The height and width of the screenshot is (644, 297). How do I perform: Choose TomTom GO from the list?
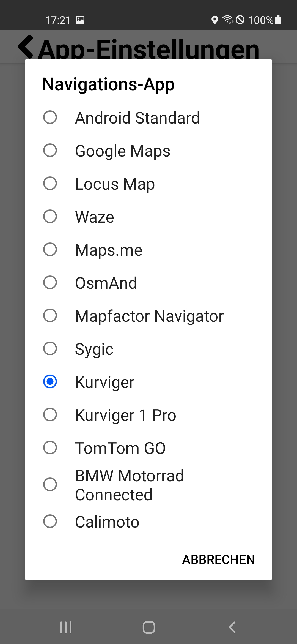click(x=50, y=448)
